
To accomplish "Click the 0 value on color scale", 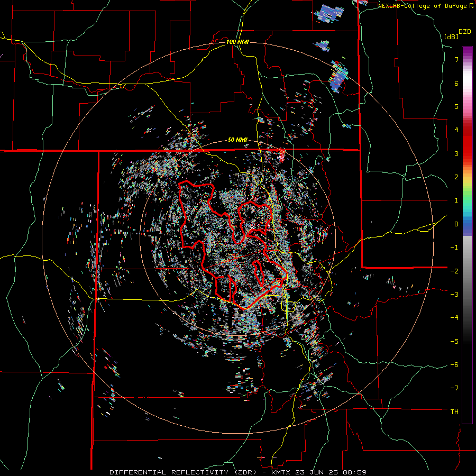I will tap(456, 224).
